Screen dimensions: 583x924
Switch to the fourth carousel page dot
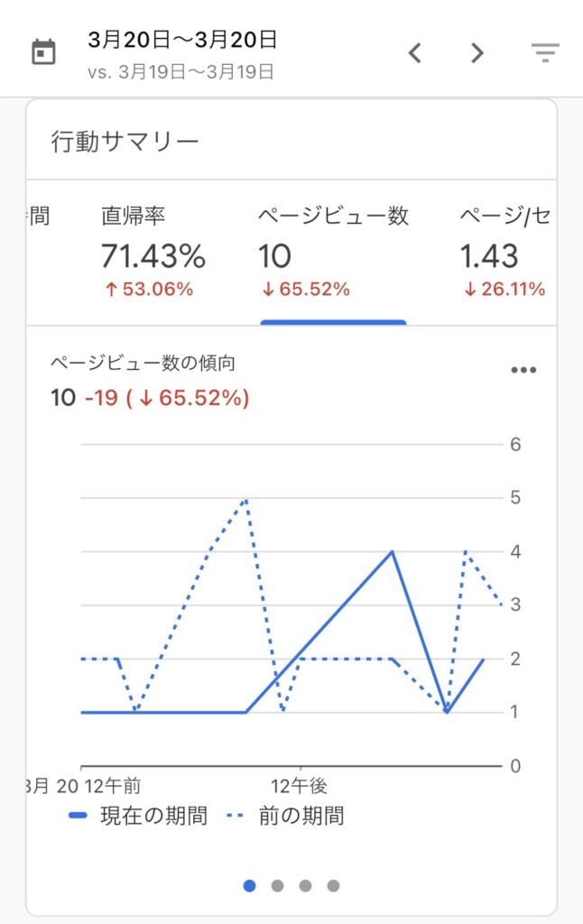pyautogui.click(x=333, y=886)
